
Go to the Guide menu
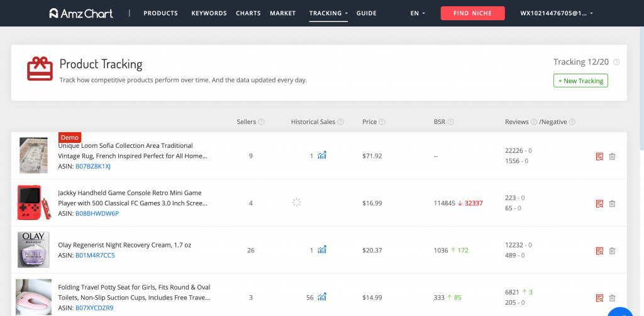(x=367, y=13)
